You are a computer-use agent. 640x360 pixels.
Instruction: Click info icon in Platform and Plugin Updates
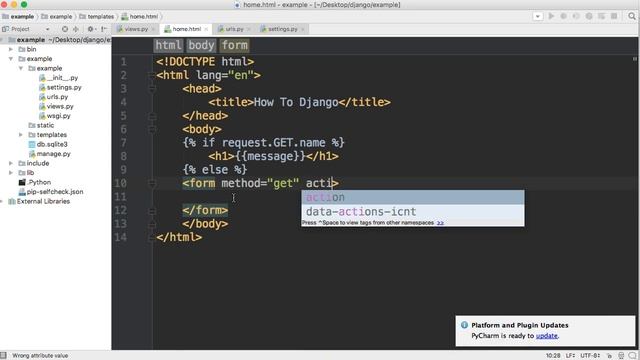[464, 325]
